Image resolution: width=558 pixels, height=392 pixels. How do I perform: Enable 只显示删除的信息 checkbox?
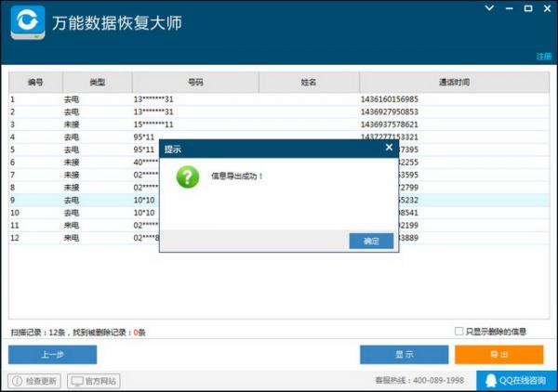pyautogui.click(x=458, y=332)
